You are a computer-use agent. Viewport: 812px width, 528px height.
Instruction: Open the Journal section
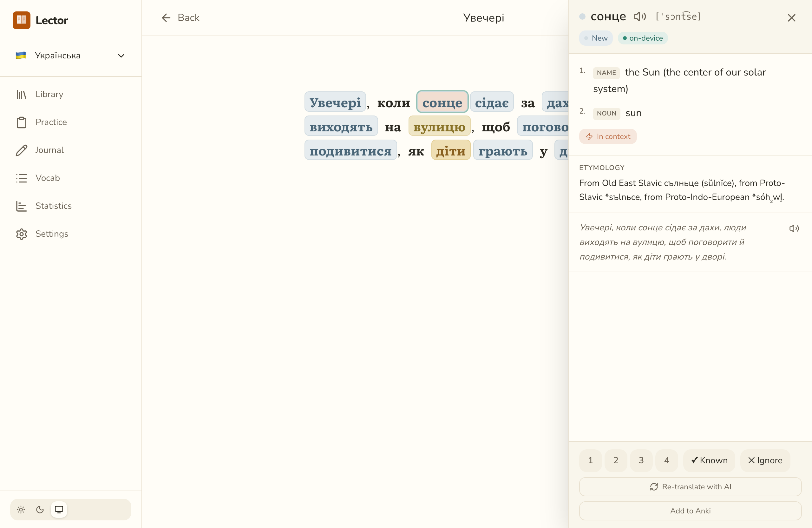71,150
